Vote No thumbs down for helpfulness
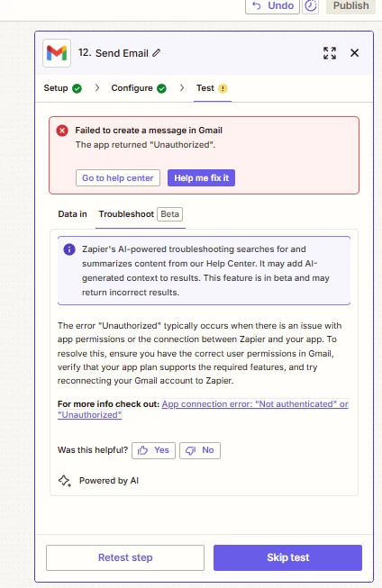The width and height of the screenshot is (382, 588). 200,450
